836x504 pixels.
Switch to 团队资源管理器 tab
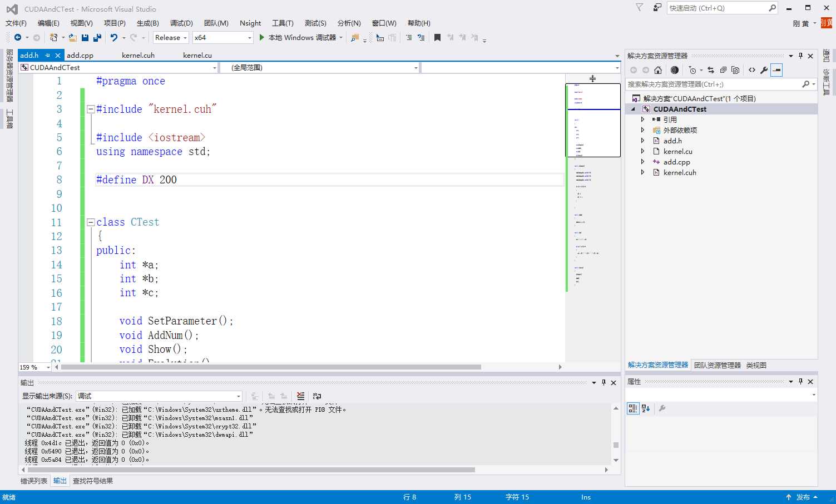(x=718, y=365)
